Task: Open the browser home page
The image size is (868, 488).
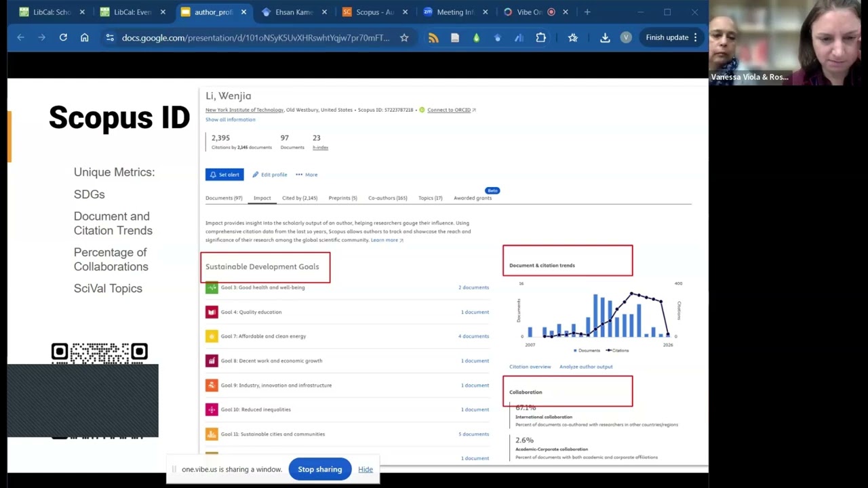Action: point(85,38)
